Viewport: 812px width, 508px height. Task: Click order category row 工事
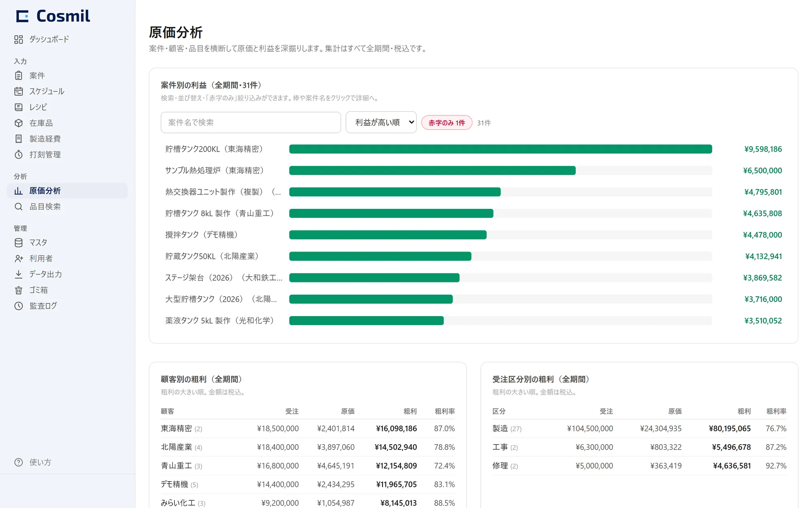(x=639, y=447)
